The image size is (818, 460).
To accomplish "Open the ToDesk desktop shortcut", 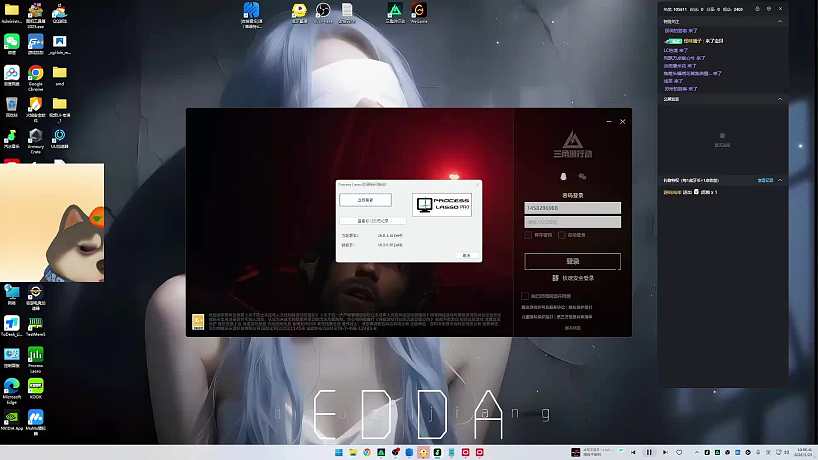I will click(x=11, y=325).
